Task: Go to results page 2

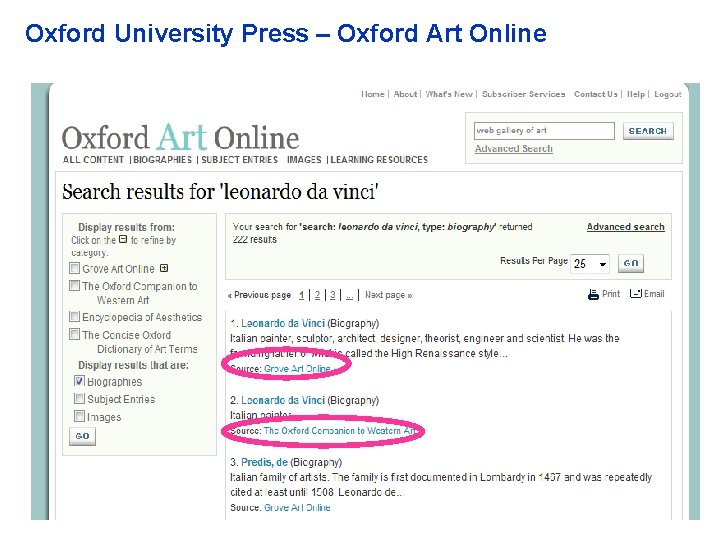Action: pos(317,295)
